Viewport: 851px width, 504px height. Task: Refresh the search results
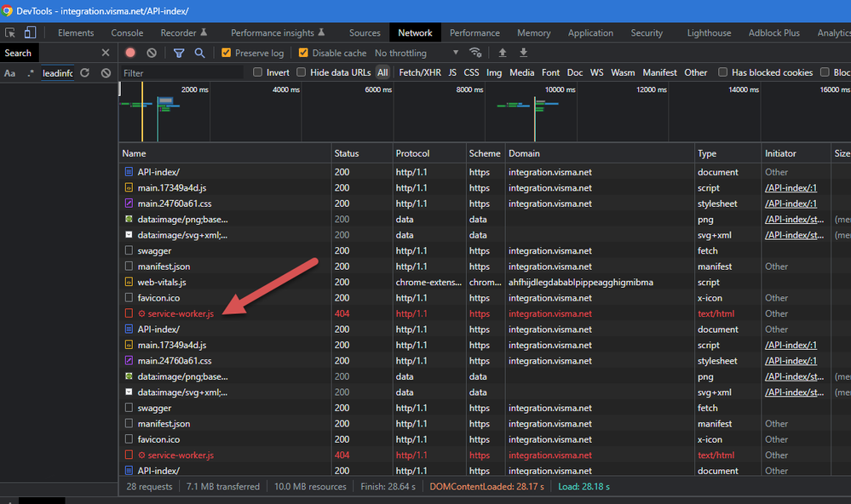point(84,72)
